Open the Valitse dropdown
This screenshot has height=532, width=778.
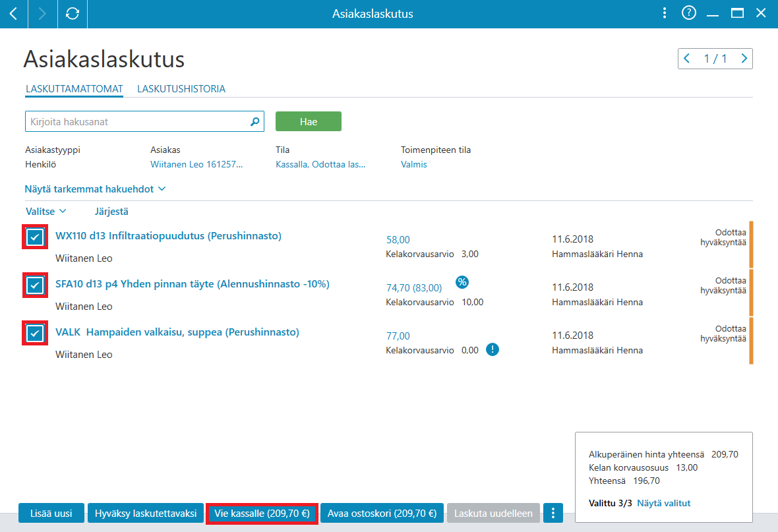(x=45, y=212)
